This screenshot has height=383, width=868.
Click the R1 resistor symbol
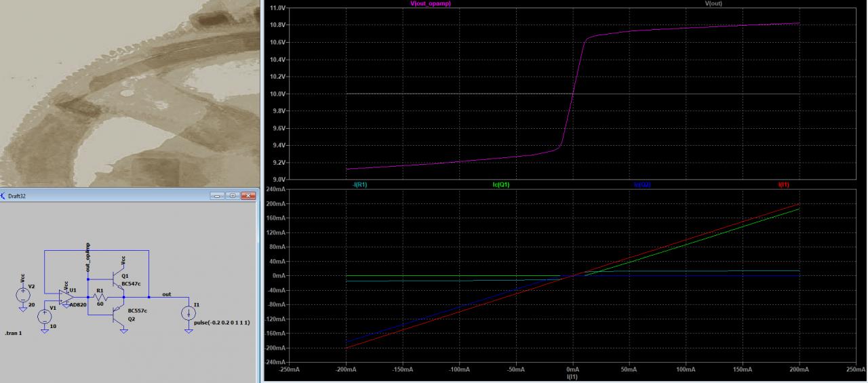click(100, 297)
